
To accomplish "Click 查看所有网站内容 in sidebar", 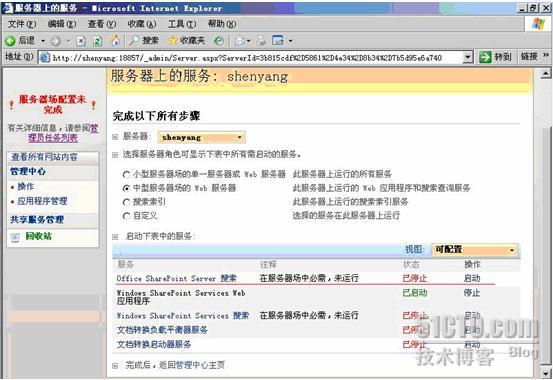I will [44, 157].
